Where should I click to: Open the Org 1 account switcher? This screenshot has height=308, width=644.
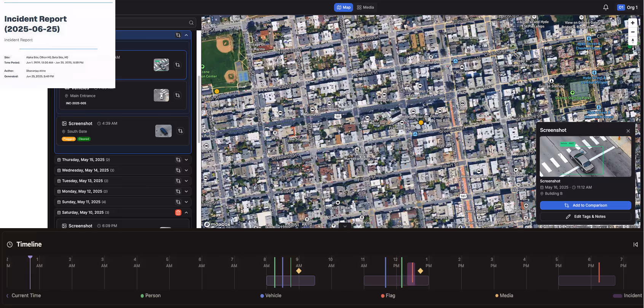point(627,7)
